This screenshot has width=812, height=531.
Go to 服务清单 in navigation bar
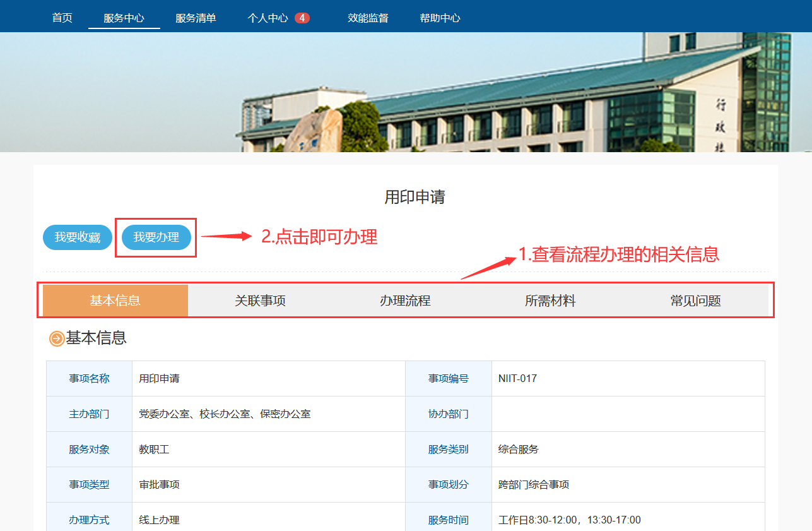[196, 18]
